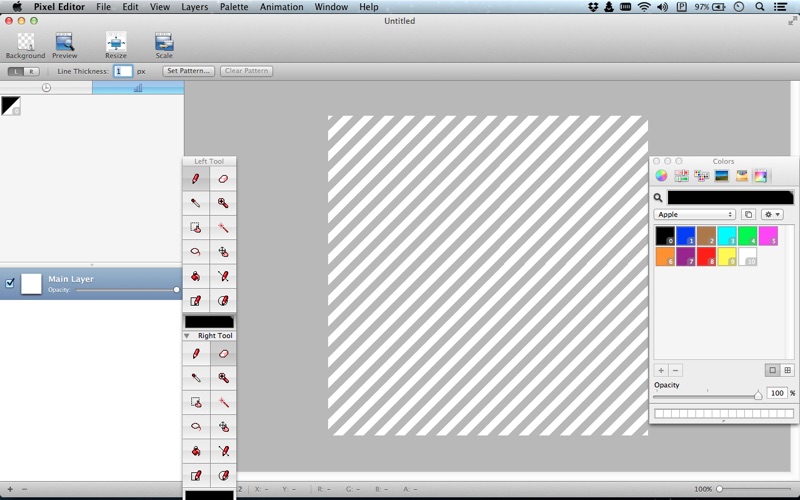Choose the Zoom magnifier in the Left Tool panel
800x500 pixels.
click(x=223, y=203)
